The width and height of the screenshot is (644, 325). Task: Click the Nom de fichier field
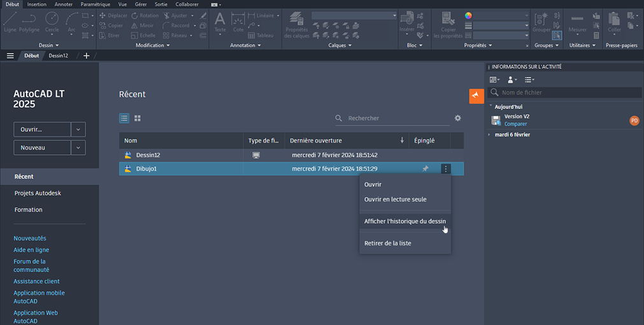(x=565, y=92)
